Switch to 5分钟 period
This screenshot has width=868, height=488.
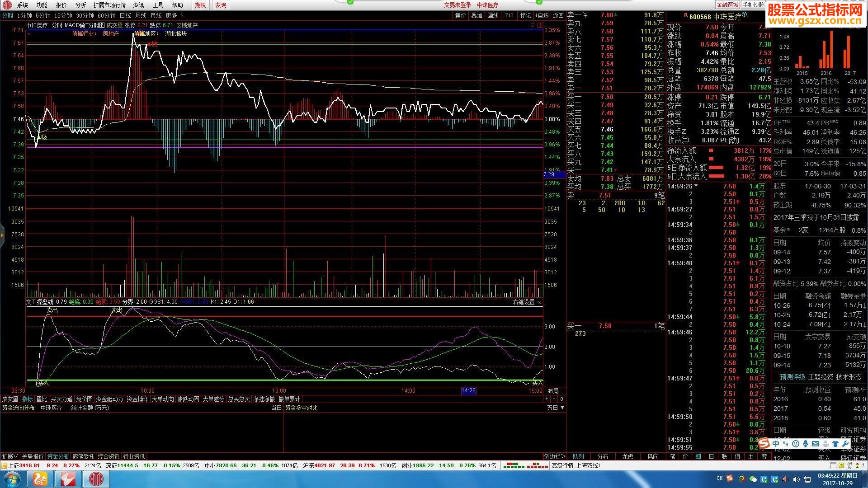coord(43,15)
